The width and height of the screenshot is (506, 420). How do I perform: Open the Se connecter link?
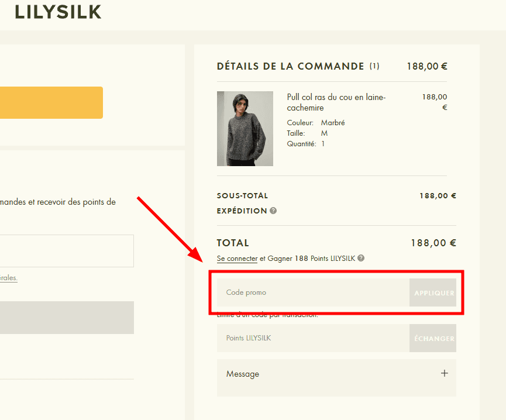237,258
